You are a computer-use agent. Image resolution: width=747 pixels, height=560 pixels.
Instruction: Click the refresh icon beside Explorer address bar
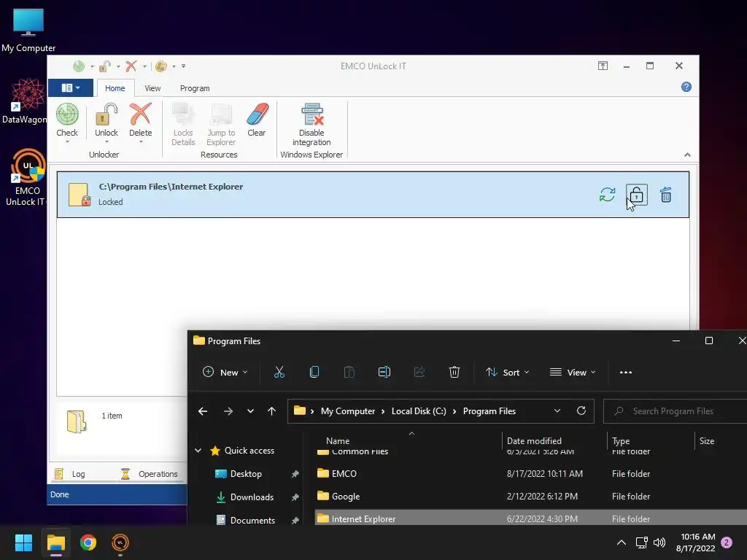tap(581, 411)
